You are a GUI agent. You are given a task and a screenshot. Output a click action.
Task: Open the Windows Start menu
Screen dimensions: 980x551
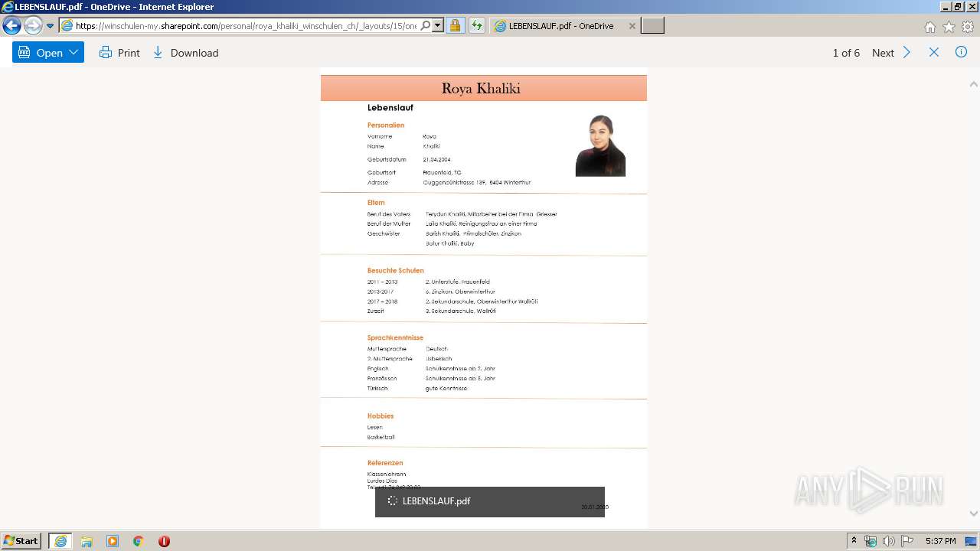[x=21, y=541]
